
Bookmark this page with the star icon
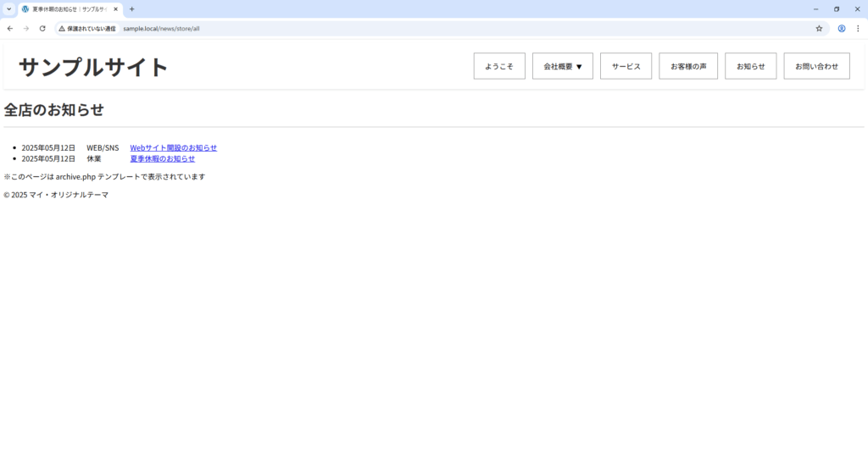click(819, 28)
